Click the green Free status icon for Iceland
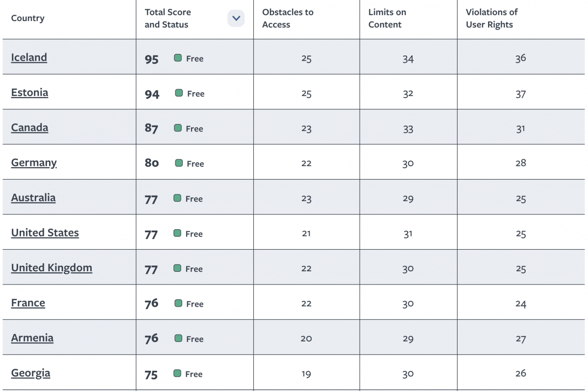This screenshot has height=391, width=588. [178, 58]
